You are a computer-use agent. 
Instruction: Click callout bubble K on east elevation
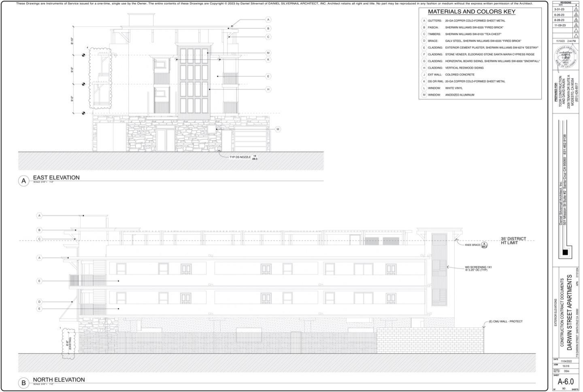268,60
